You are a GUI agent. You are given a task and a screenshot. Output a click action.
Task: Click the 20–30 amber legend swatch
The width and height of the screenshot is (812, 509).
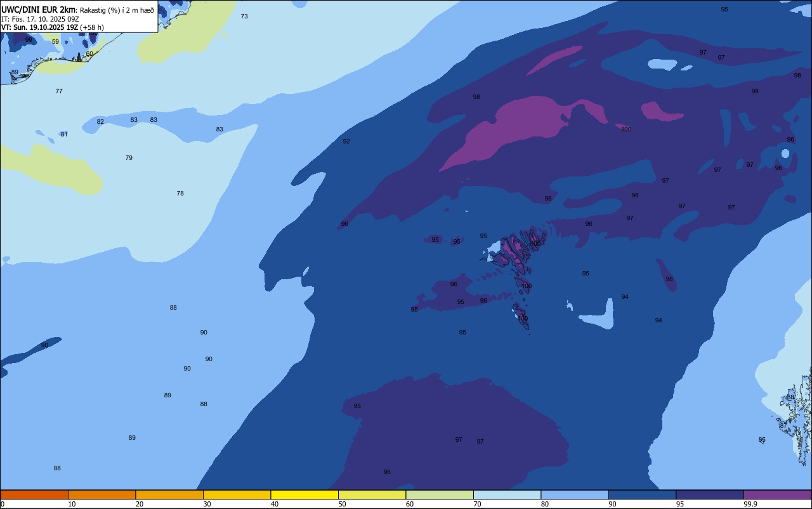(x=169, y=494)
